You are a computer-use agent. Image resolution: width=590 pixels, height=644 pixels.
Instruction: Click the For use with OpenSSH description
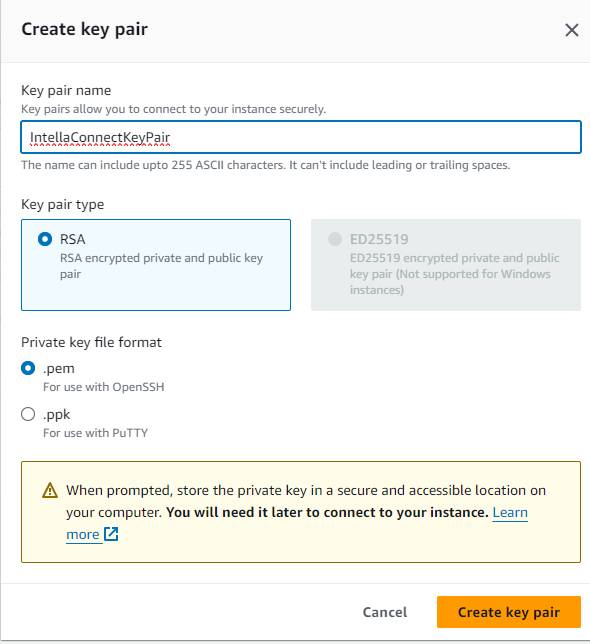pos(103,387)
